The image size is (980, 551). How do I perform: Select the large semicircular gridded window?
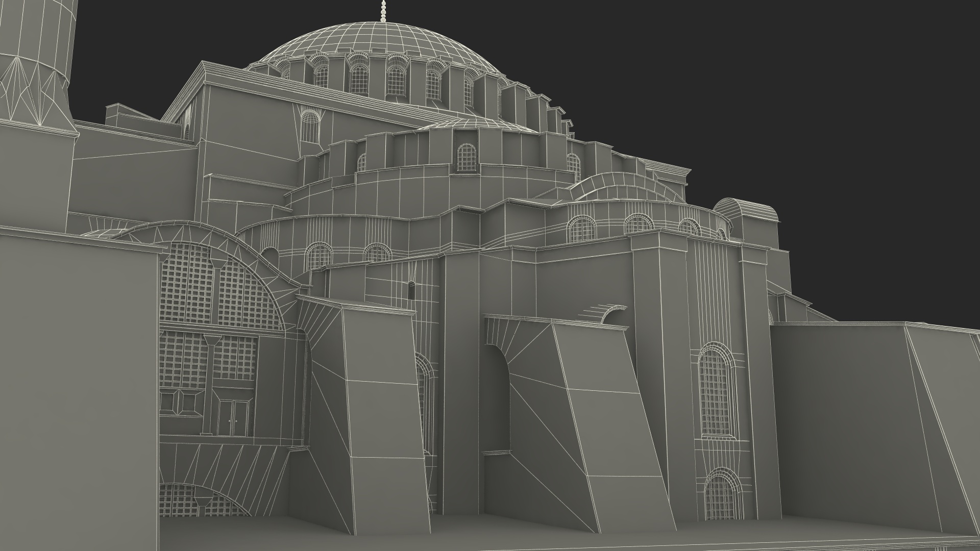click(x=219, y=287)
